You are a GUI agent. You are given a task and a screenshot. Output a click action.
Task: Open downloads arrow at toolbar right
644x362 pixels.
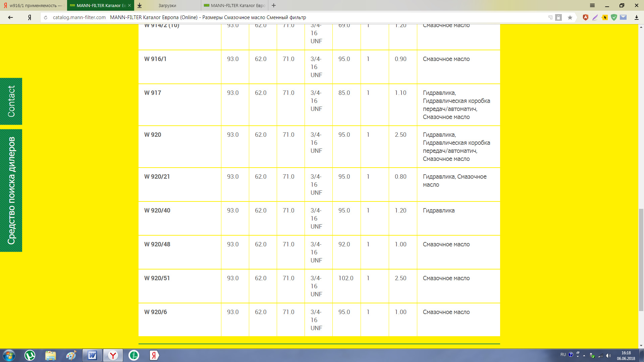coord(636,17)
